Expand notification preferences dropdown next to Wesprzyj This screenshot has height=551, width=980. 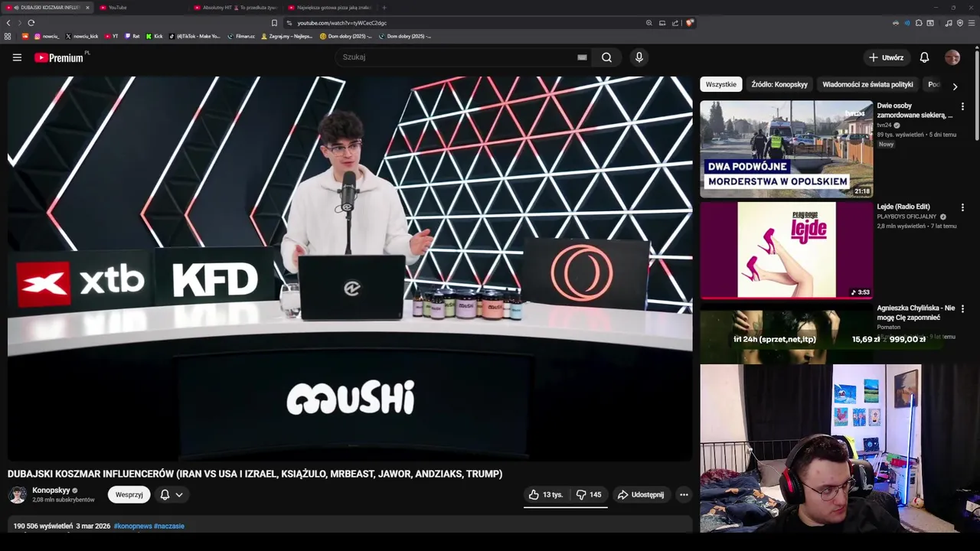[171, 495]
